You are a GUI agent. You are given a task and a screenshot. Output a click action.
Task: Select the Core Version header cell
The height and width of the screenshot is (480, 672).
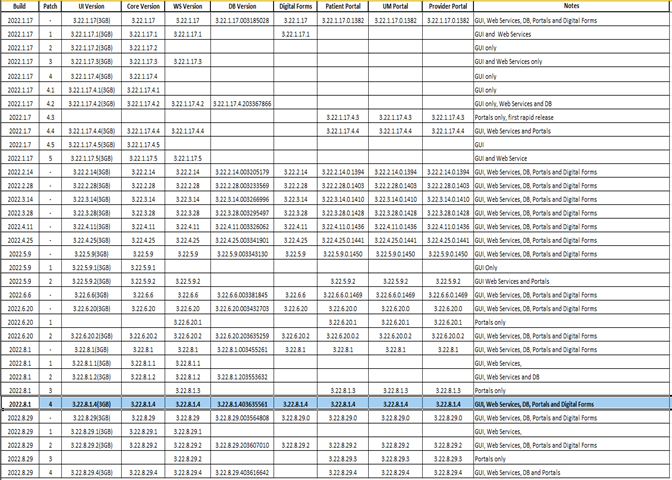(144, 6)
